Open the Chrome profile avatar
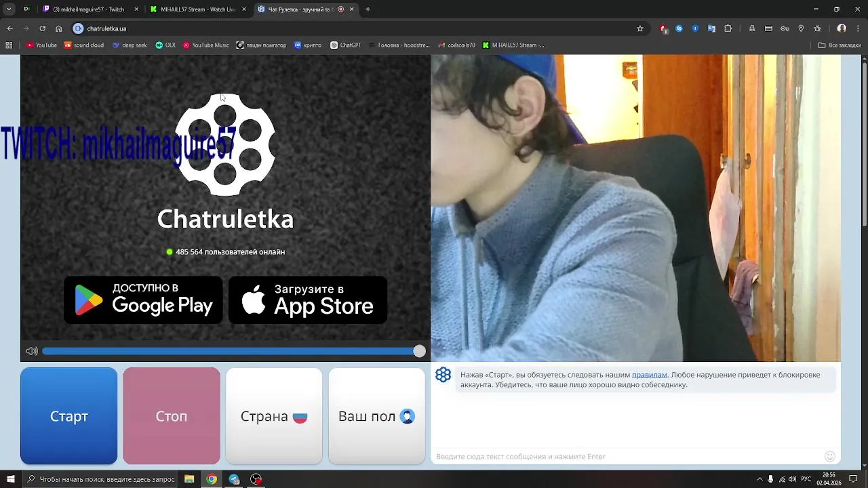The width and height of the screenshot is (868, 488). coord(842,28)
